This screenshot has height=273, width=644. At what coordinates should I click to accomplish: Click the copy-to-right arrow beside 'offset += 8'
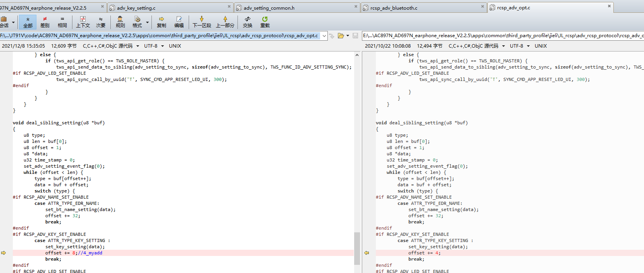click(x=3, y=253)
